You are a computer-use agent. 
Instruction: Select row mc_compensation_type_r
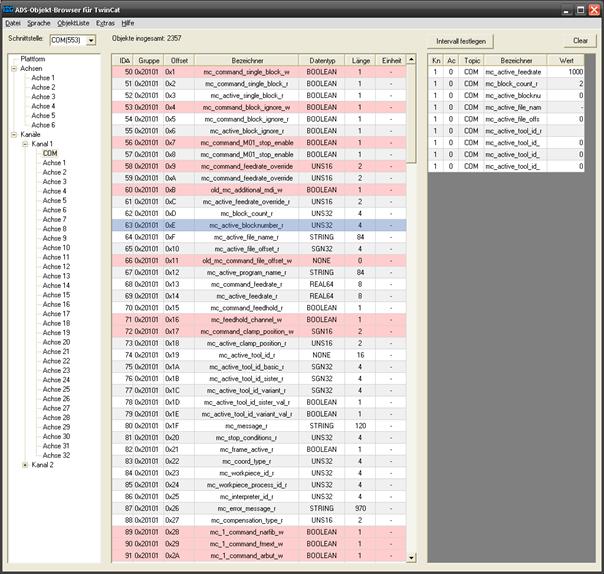coord(259,520)
